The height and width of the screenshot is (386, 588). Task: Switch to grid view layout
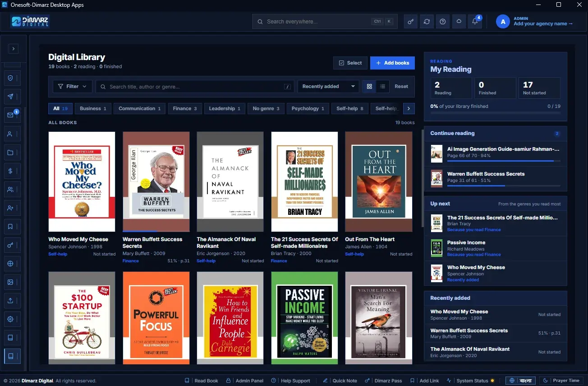pos(369,87)
